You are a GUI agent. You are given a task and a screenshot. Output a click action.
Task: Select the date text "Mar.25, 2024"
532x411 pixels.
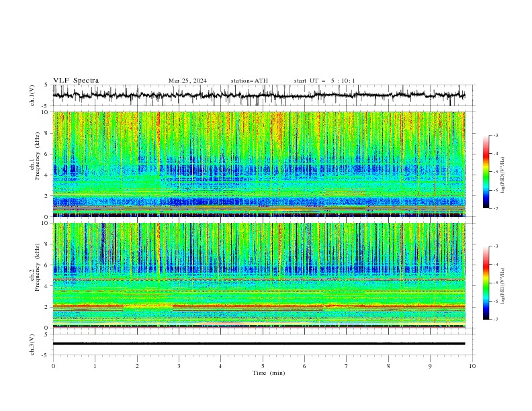[x=187, y=81]
